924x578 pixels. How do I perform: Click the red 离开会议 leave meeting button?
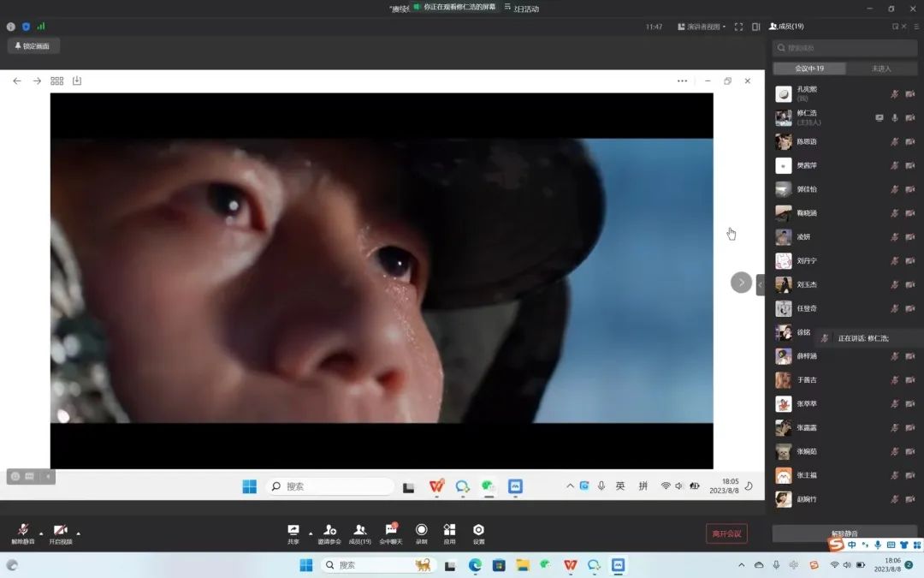[x=726, y=533]
